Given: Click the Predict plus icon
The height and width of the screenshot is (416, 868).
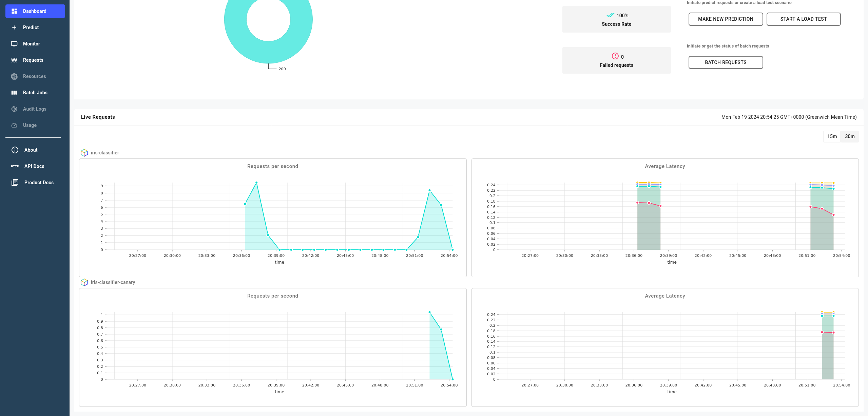Looking at the screenshot, I should [x=14, y=27].
